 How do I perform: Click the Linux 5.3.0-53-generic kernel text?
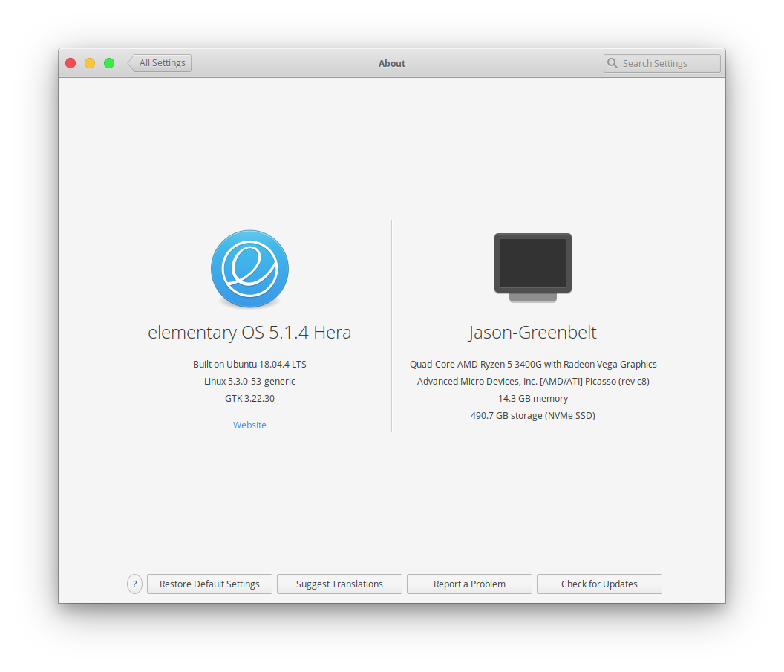pyautogui.click(x=249, y=381)
